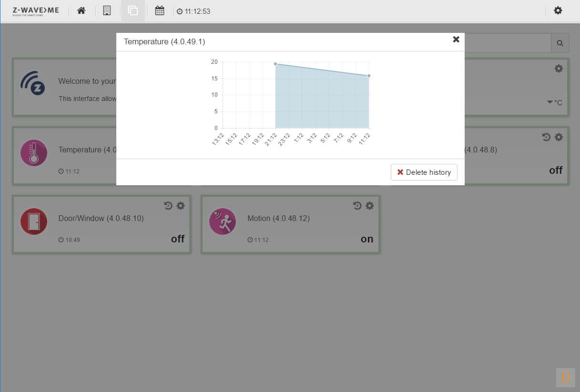The width and height of the screenshot is (580, 392).
Task: Click the 11:12:53 clock in toolbar
Action: tap(193, 11)
